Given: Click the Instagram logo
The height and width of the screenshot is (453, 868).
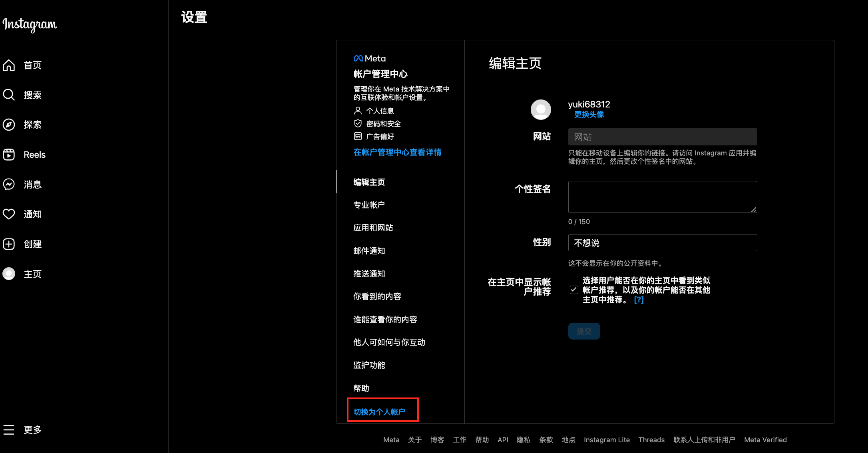Looking at the screenshot, I should 30,24.
